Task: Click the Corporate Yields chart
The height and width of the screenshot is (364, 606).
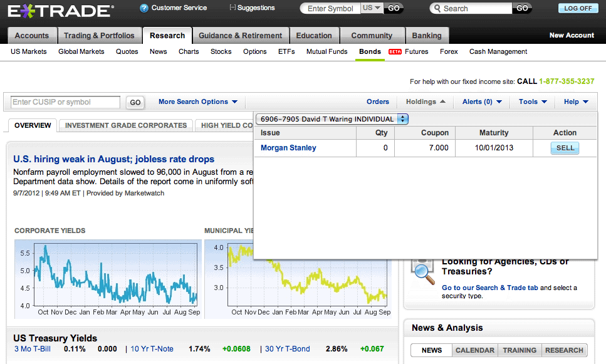Action: (108, 279)
